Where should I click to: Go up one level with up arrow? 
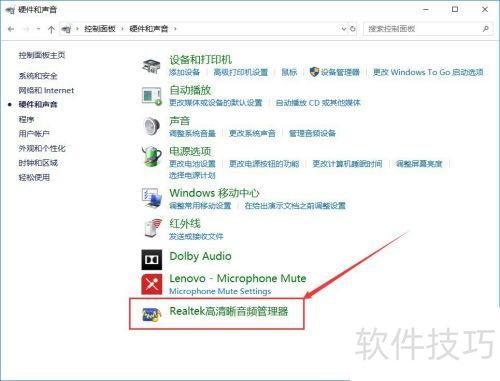[51, 29]
